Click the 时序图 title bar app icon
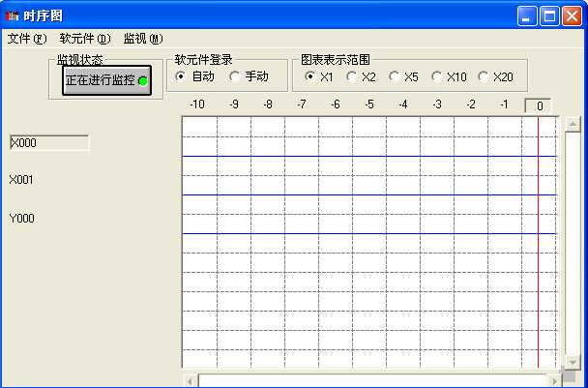The image size is (588, 388). pos(13,15)
